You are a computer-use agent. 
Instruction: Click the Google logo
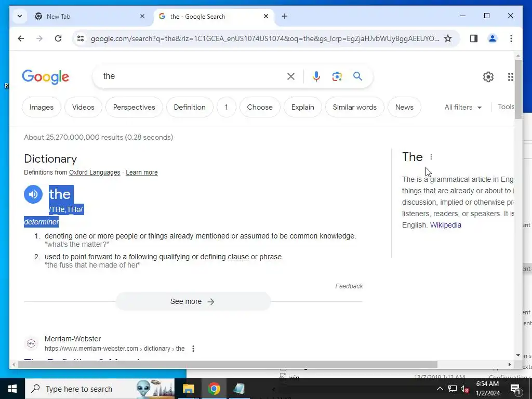pyautogui.click(x=46, y=77)
